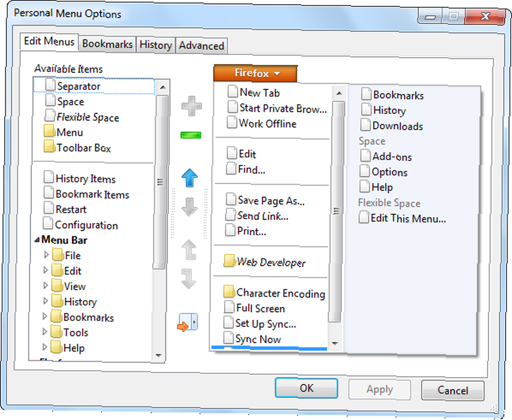The height and width of the screenshot is (420, 512).
Task: Select Work Offline menu entry
Action: coord(262,123)
